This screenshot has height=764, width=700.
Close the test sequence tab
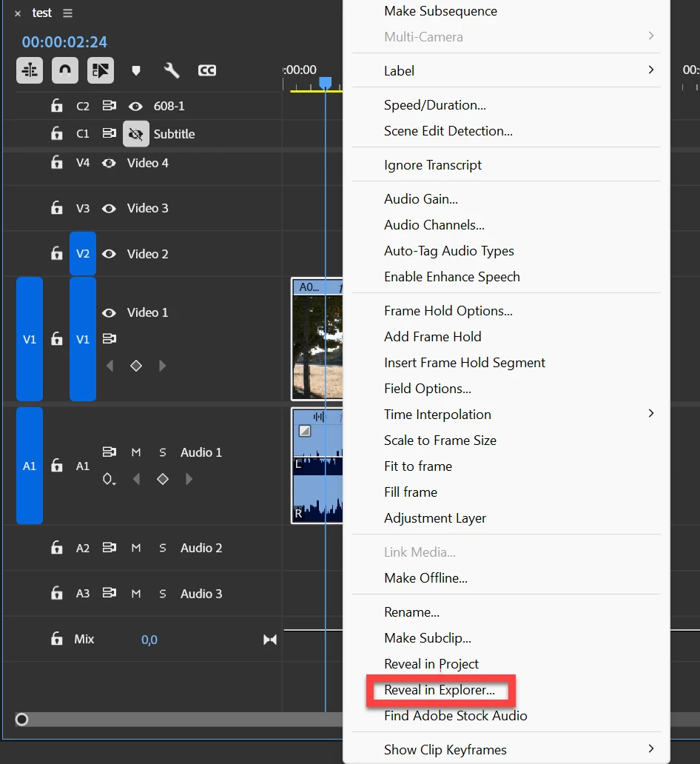click(18, 13)
